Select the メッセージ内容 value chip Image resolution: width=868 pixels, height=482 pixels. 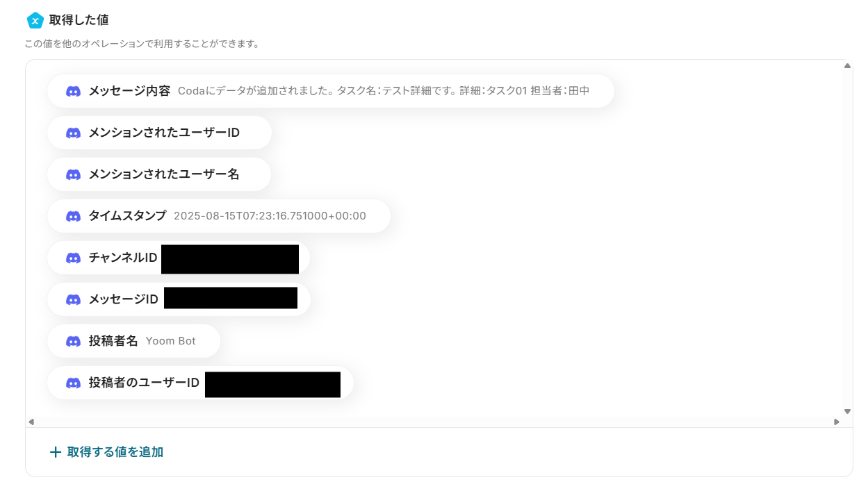[331, 91]
